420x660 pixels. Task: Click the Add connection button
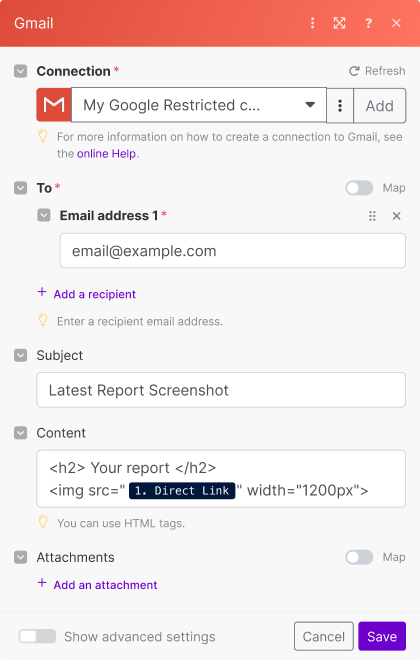point(380,106)
